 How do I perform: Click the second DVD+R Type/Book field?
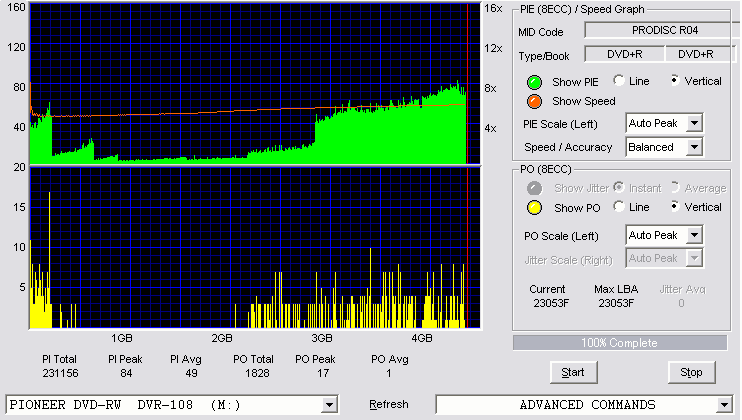tap(699, 54)
